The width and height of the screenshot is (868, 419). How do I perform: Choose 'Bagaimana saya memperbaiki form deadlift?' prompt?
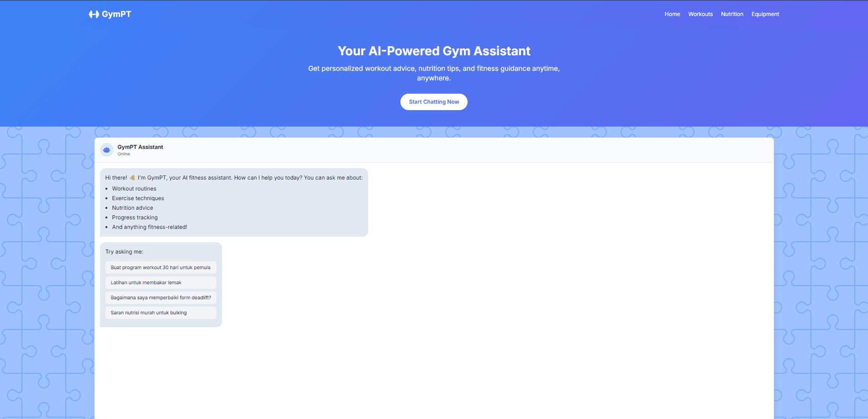tap(160, 297)
